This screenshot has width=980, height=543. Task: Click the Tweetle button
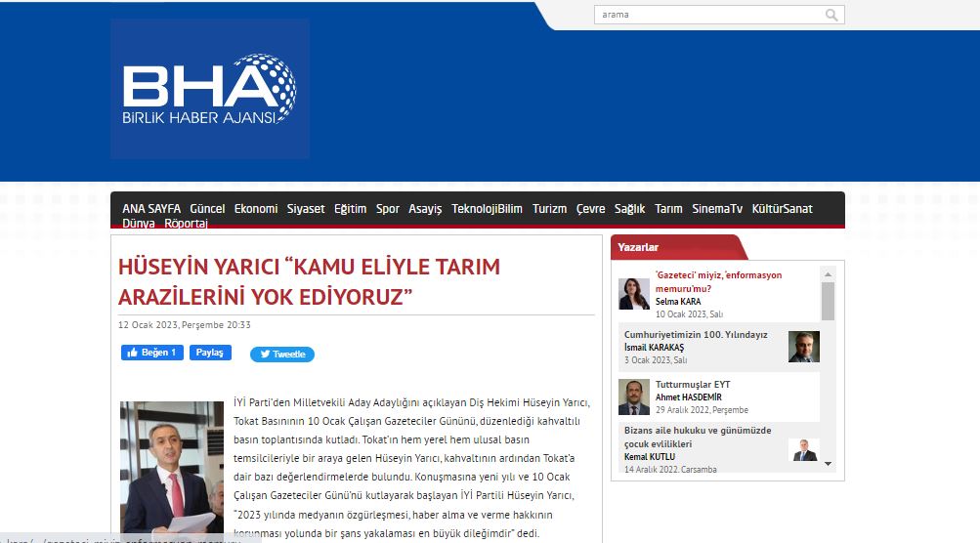281,355
